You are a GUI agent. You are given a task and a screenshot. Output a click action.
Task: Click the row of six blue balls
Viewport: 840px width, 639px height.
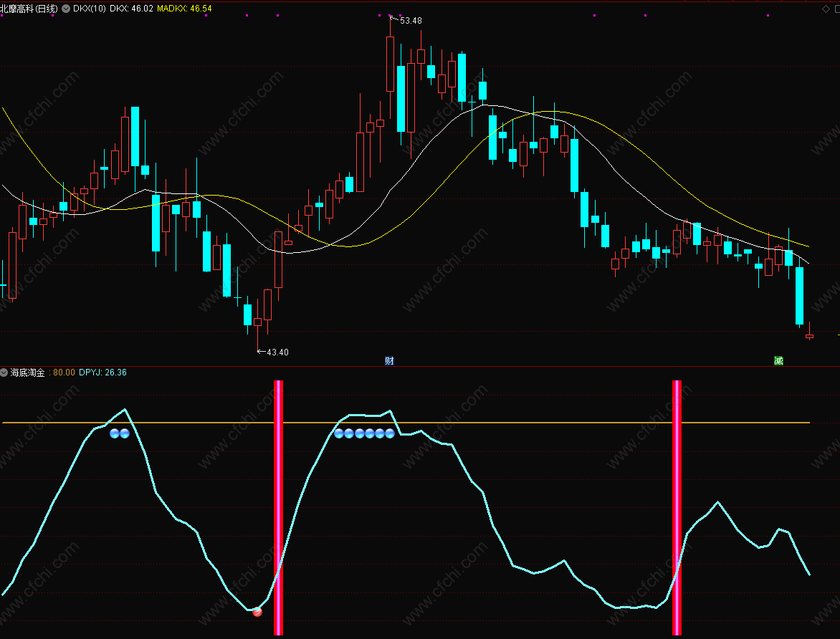tap(364, 433)
